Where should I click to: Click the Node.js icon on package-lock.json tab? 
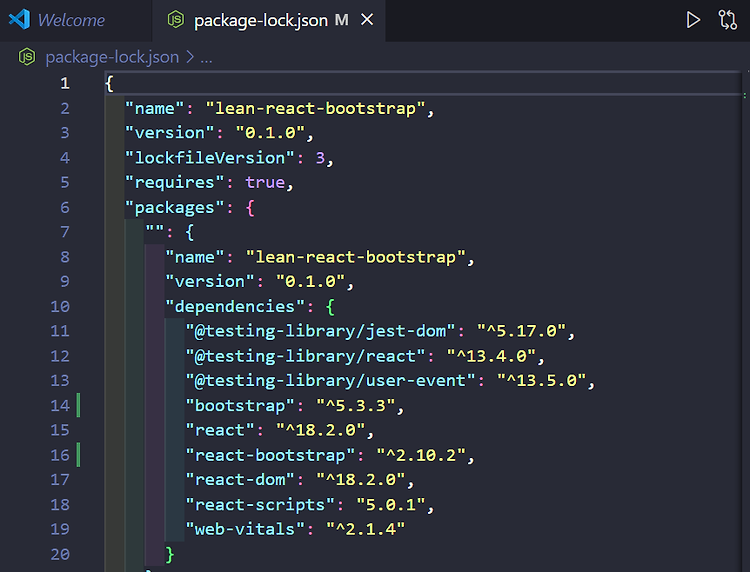click(176, 20)
